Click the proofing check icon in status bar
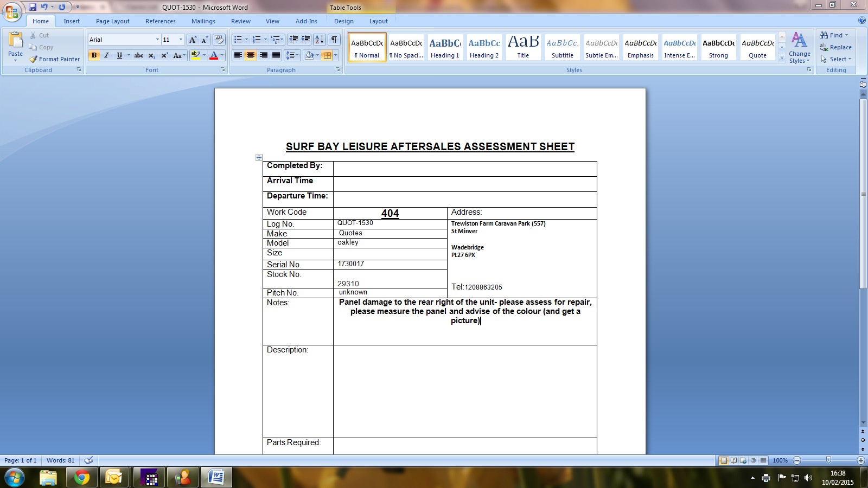The height and width of the screenshot is (488, 868). (88, 460)
